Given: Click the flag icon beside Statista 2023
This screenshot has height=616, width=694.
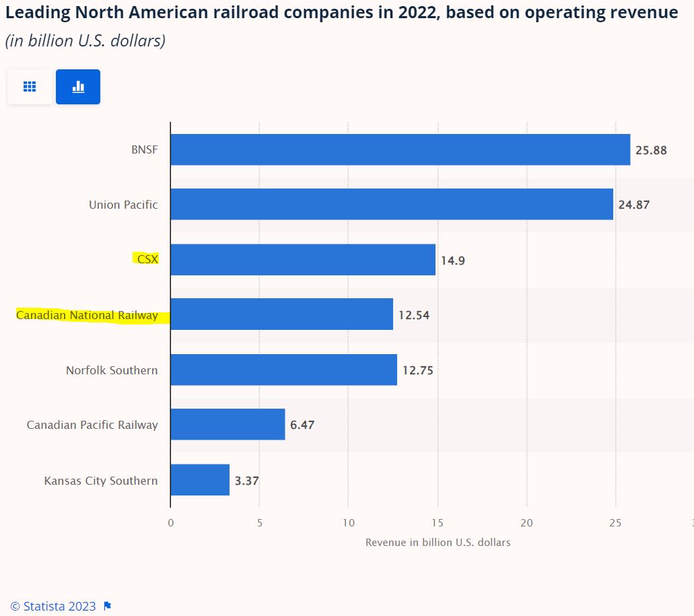Looking at the screenshot, I should click(107, 606).
